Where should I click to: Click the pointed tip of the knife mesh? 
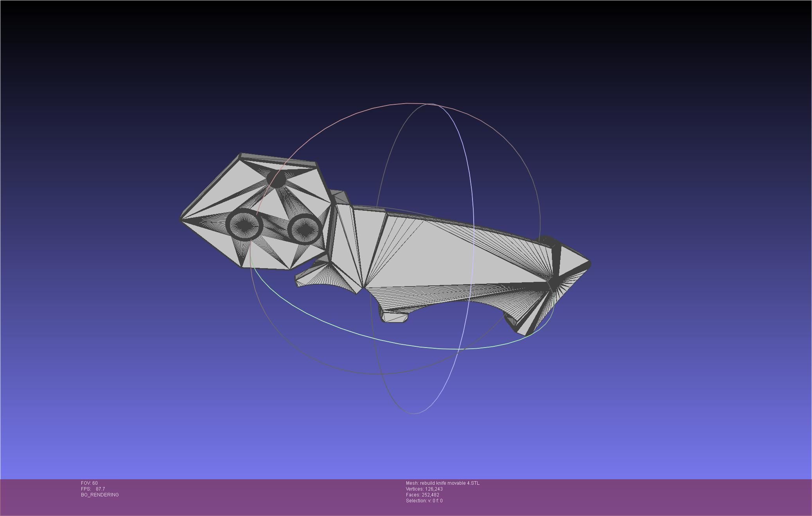coord(589,264)
